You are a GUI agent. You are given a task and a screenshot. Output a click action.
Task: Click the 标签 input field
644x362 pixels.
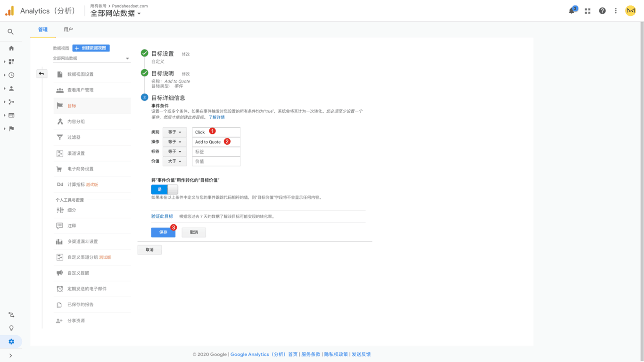pos(216,152)
